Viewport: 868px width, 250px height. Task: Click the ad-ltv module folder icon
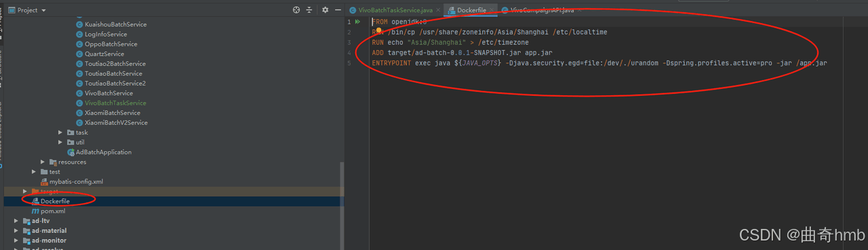coord(26,221)
